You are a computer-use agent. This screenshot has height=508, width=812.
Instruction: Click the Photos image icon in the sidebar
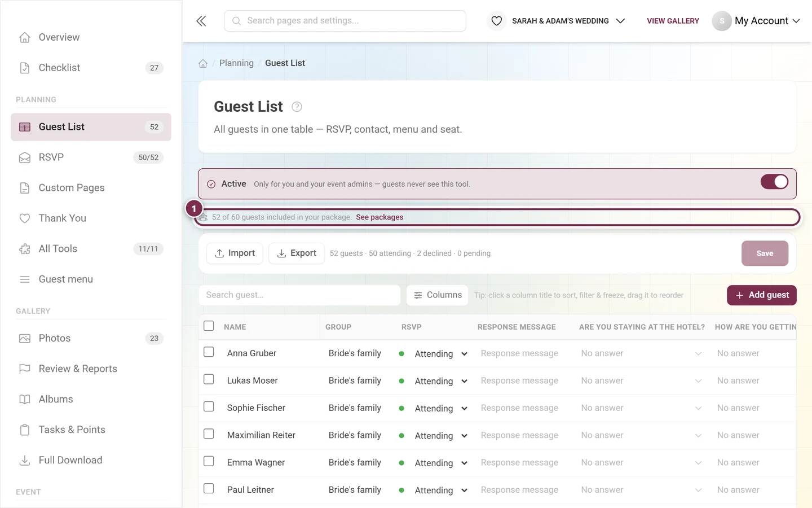tap(25, 339)
